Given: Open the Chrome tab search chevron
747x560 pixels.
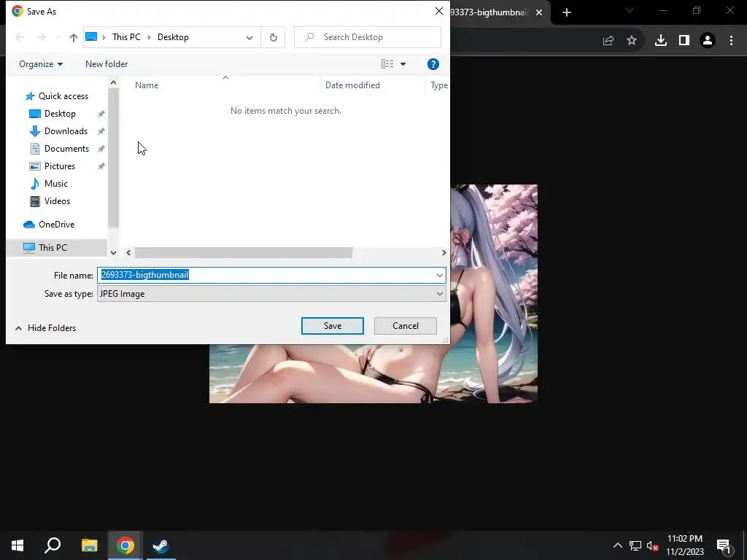Looking at the screenshot, I should [x=630, y=10].
